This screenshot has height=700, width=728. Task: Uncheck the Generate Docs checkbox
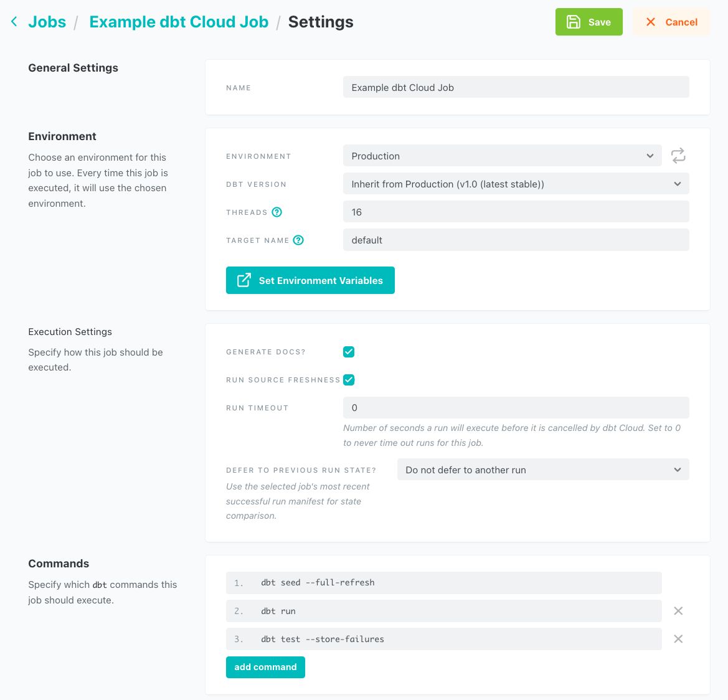[349, 352]
